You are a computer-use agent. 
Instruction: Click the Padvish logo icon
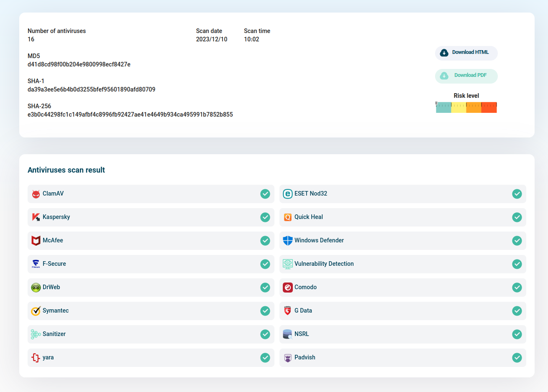pos(288,358)
